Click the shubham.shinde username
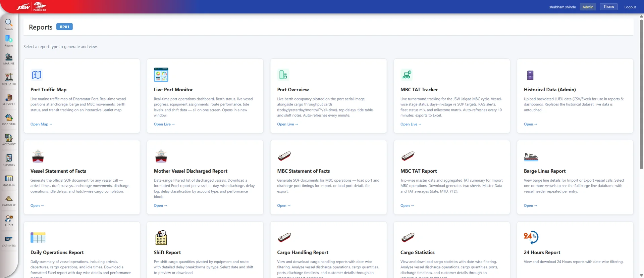This screenshot has width=644, height=278. [x=562, y=7]
